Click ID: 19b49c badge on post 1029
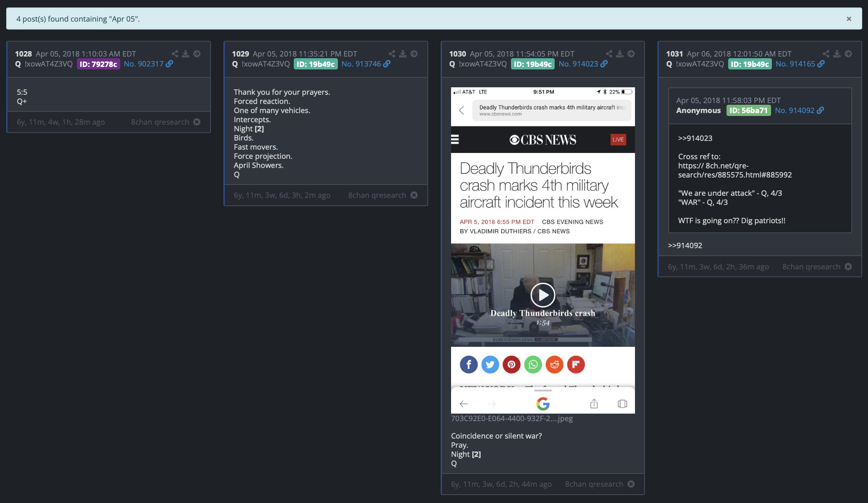 [x=316, y=64]
